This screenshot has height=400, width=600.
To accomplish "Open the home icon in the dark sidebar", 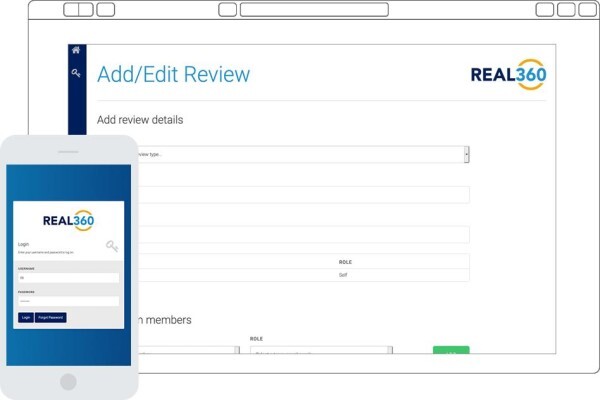I will pyautogui.click(x=76, y=50).
